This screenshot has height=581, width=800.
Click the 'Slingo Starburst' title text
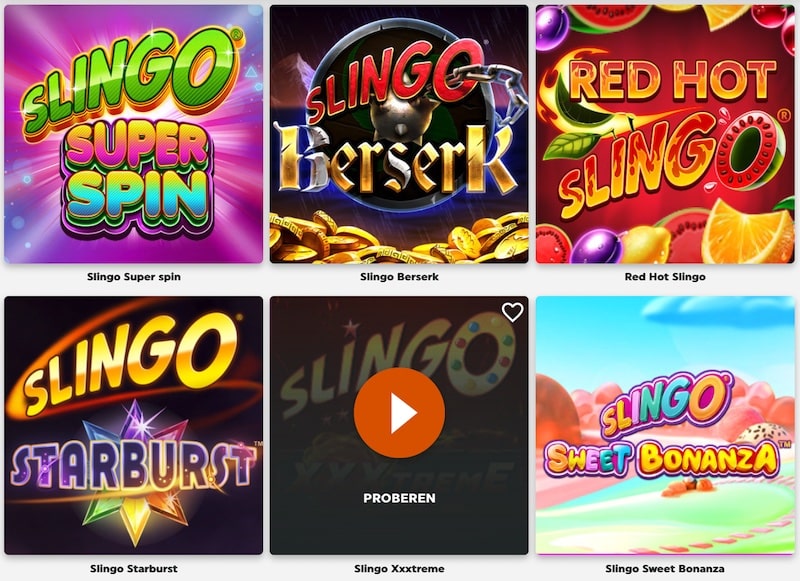(x=134, y=568)
